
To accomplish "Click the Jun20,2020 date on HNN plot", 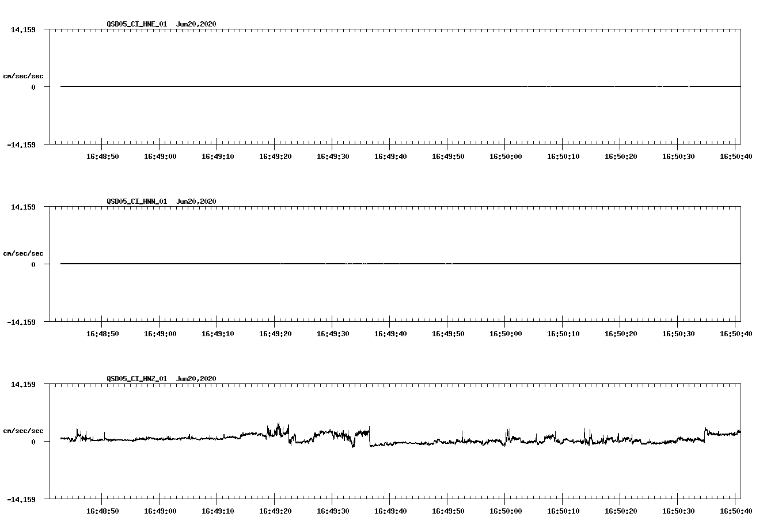I will coord(196,202).
